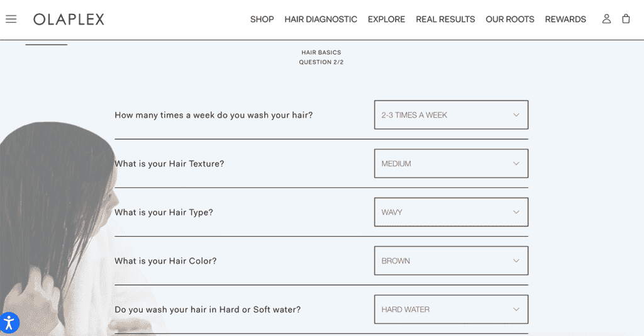Open the accessibility widget icon
Screen dimensions: 644x336
coord(9,322)
